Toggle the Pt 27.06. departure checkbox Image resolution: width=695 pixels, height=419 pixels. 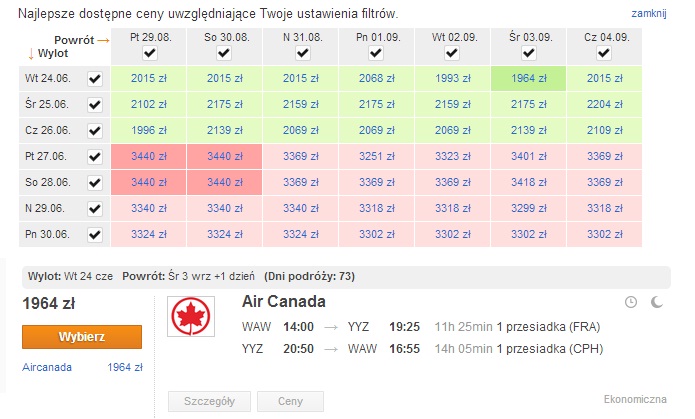coord(95,157)
